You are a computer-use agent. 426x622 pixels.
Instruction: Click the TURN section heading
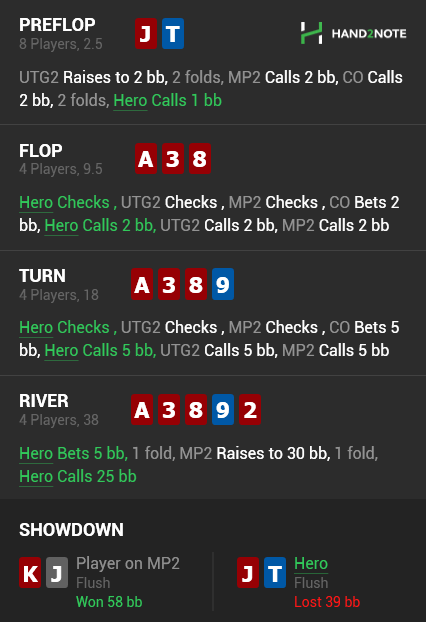pyautogui.click(x=42, y=276)
